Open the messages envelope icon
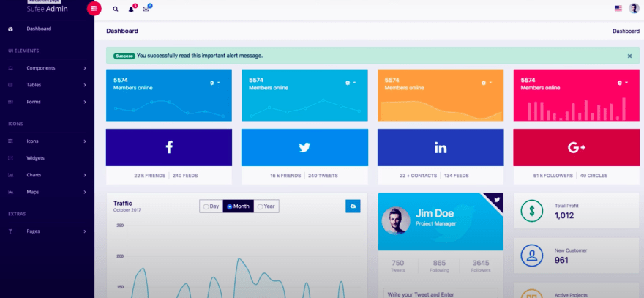Image resolution: width=644 pixels, height=298 pixels. click(x=146, y=9)
